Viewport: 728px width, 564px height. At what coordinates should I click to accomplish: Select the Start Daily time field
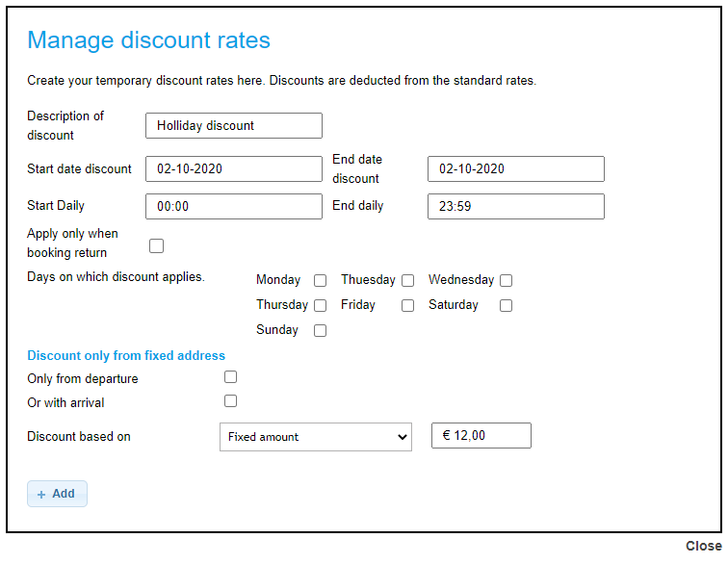click(x=234, y=207)
